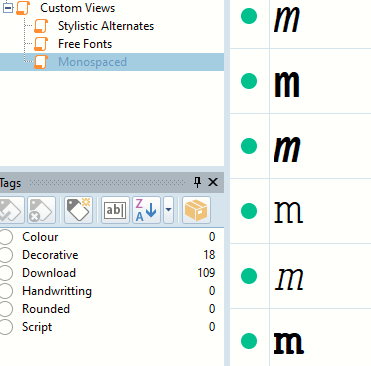Click the green status dot of first font row
371x366 pixels.
pyautogui.click(x=249, y=16)
